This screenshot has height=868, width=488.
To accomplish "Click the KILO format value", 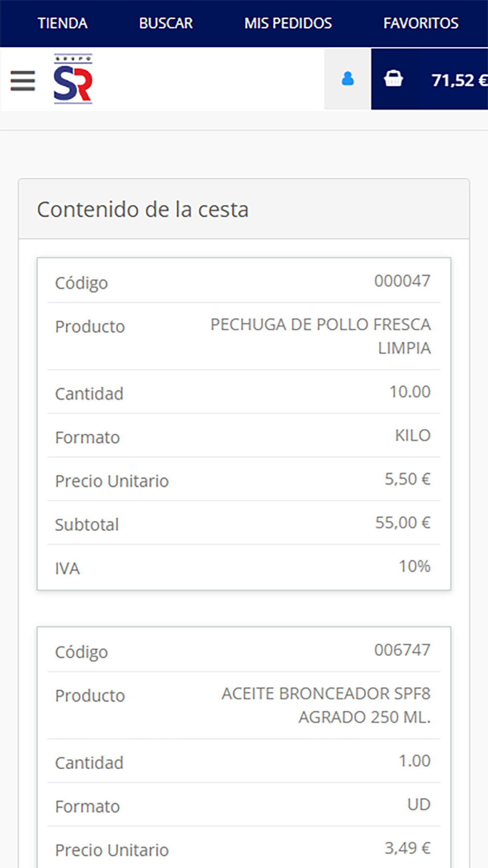I will tap(412, 435).
